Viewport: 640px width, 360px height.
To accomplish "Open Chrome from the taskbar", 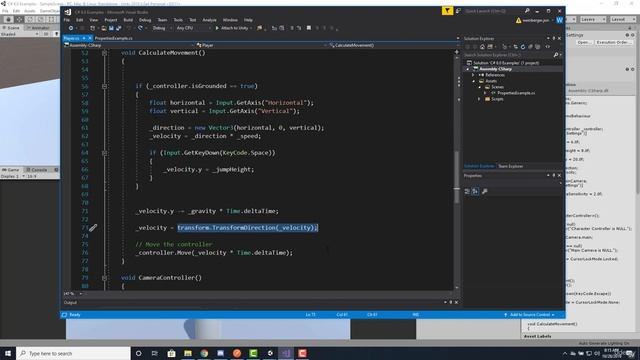I will 204,353.
